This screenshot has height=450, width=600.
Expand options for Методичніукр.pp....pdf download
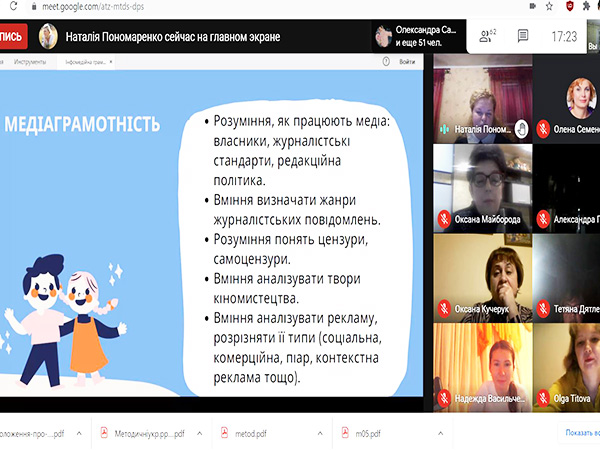tap(199, 434)
